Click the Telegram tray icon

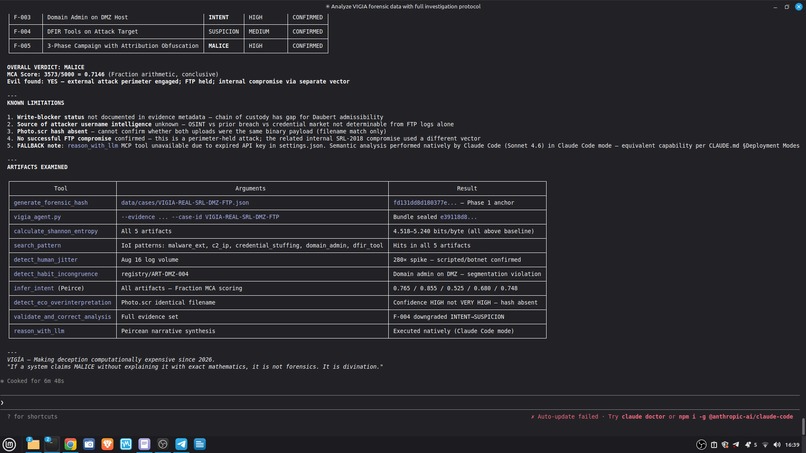736,445
